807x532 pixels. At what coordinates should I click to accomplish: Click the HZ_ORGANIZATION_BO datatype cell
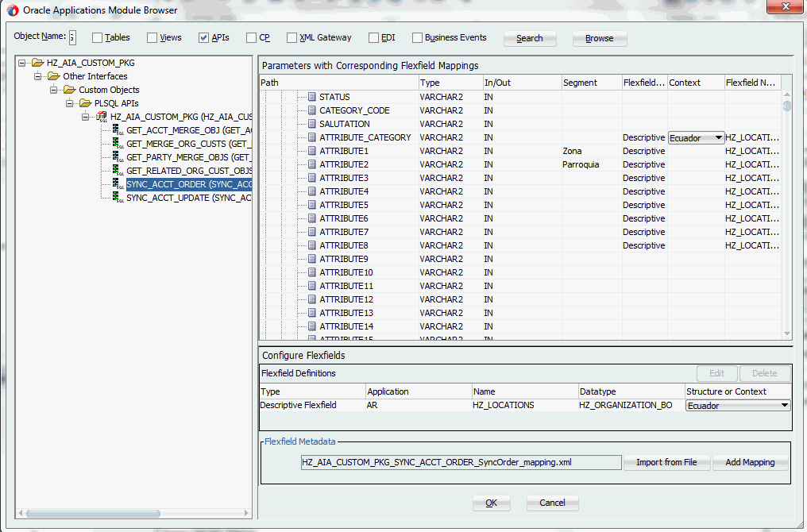tap(631, 405)
